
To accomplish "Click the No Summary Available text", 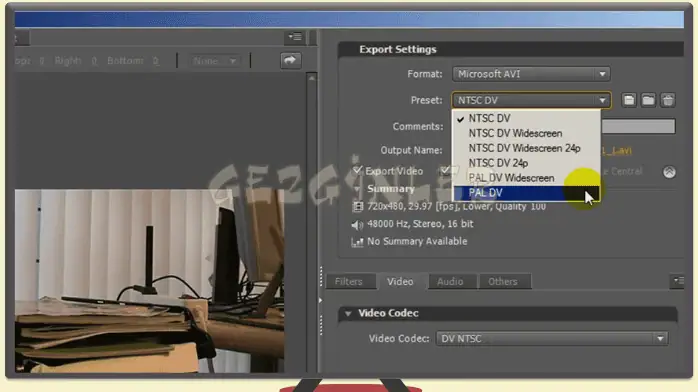I will pyautogui.click(x=417, y=241).
